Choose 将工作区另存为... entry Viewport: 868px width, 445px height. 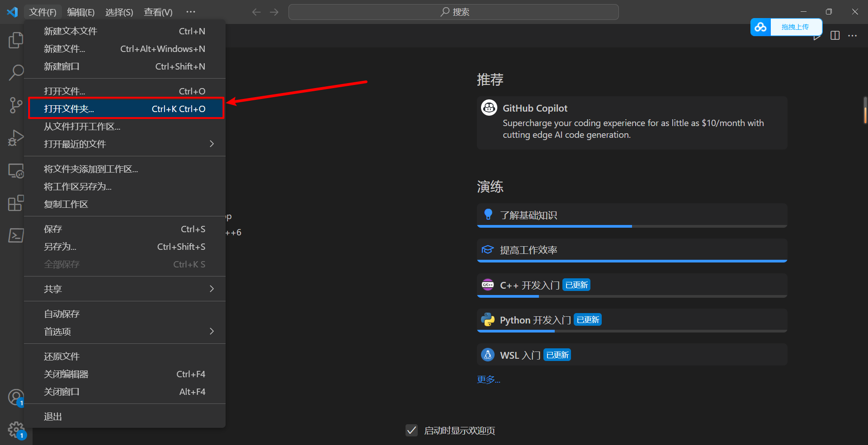pos(125,187)
